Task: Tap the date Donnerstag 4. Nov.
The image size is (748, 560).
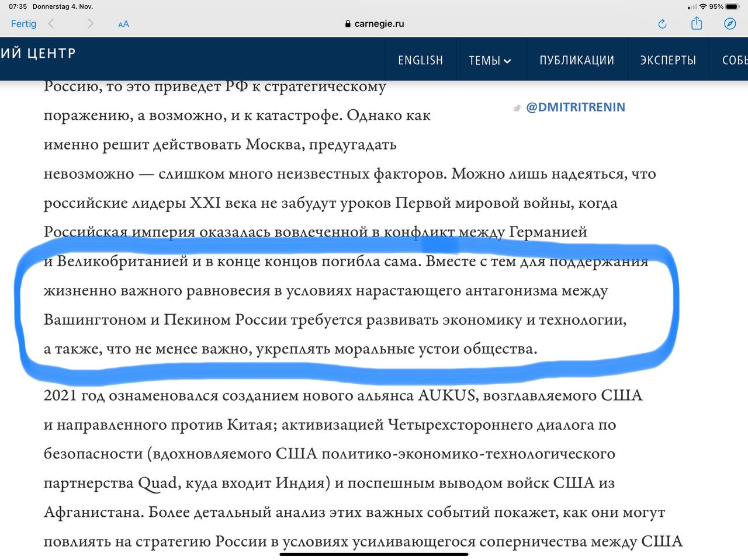Action: tap(63, 6)
